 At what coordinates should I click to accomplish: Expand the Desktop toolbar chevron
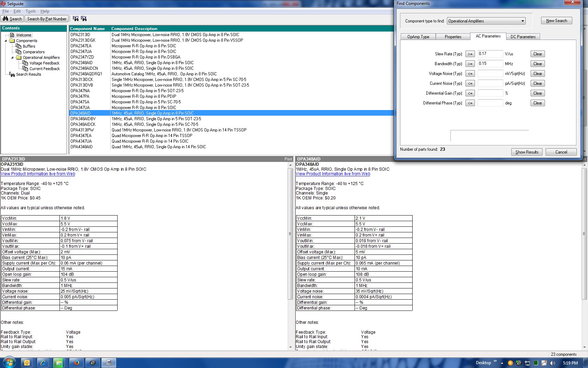pyautogui.click(x=495, y=361)
